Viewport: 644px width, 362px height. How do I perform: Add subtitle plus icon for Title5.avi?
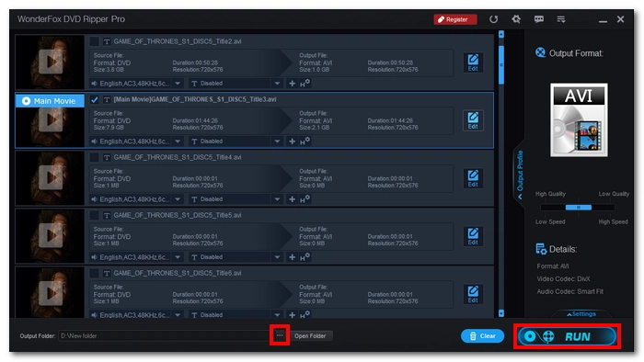[x=292, y=257]
